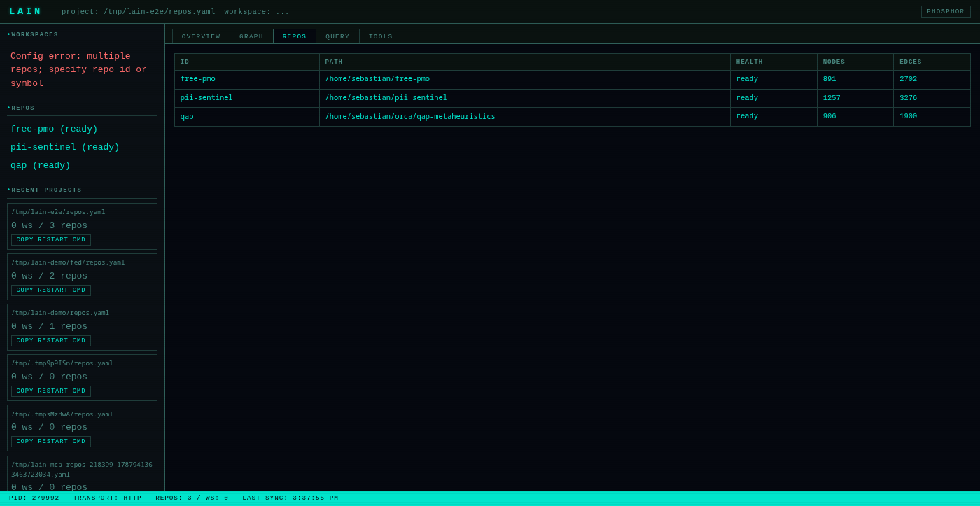This screenshot has width=980, height=506.
Task: Click path /home/sebastian/free-pmo
Action: tap(377, 80)
